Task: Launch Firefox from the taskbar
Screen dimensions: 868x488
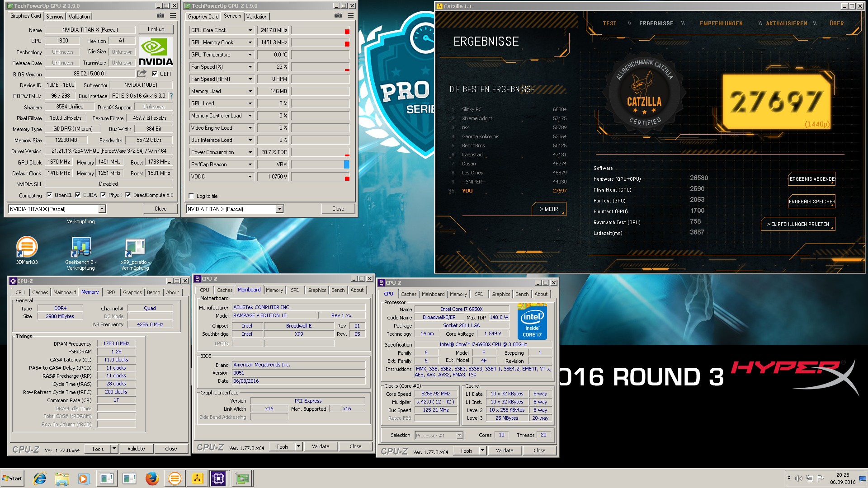Action: pyautogui.click(x=152, y=479)
